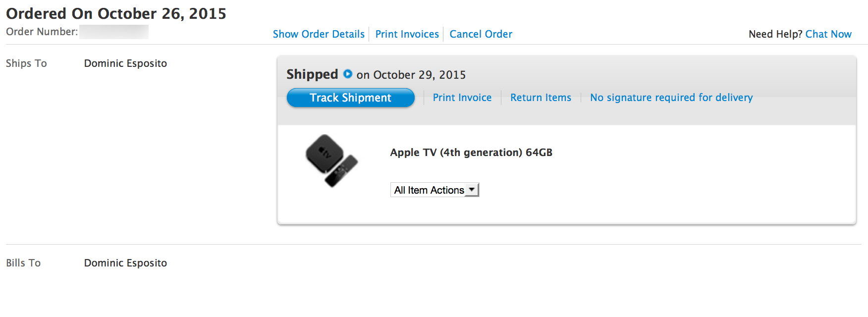Click the All Item Actions dropdown arrow

472,190
